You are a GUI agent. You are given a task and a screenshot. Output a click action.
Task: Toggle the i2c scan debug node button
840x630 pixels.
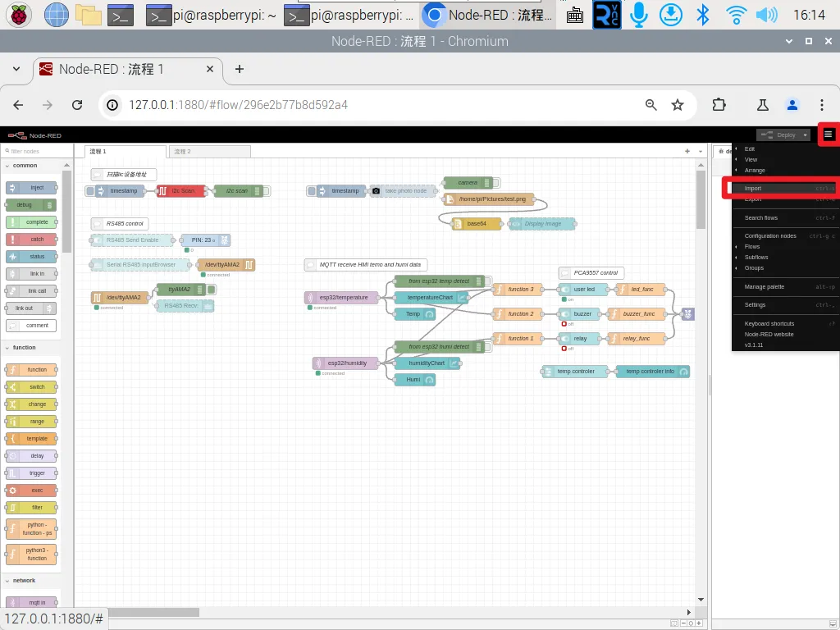coord(267,191)
